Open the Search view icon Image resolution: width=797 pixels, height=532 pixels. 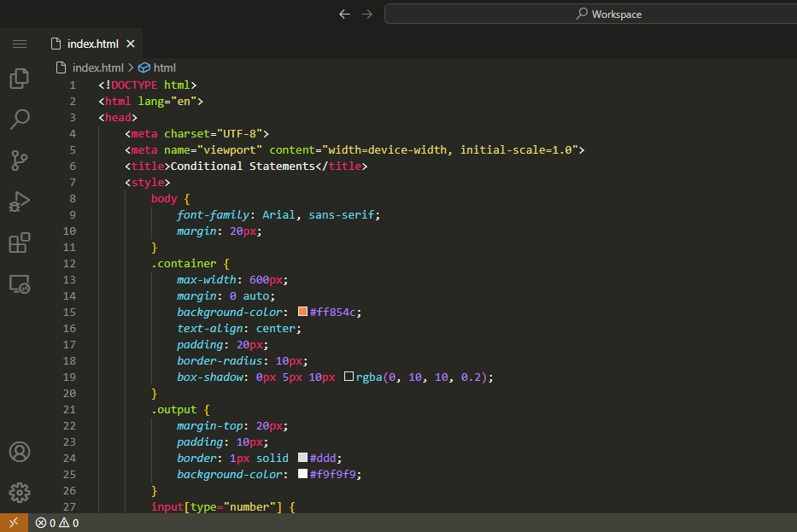[x=20, y=119]
